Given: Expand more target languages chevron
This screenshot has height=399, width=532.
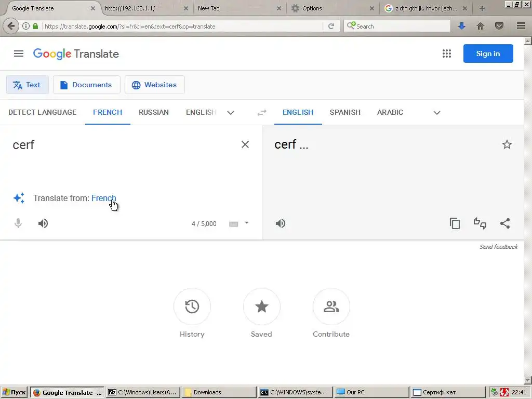Looking at the screenshot, I should coord(436,113).
